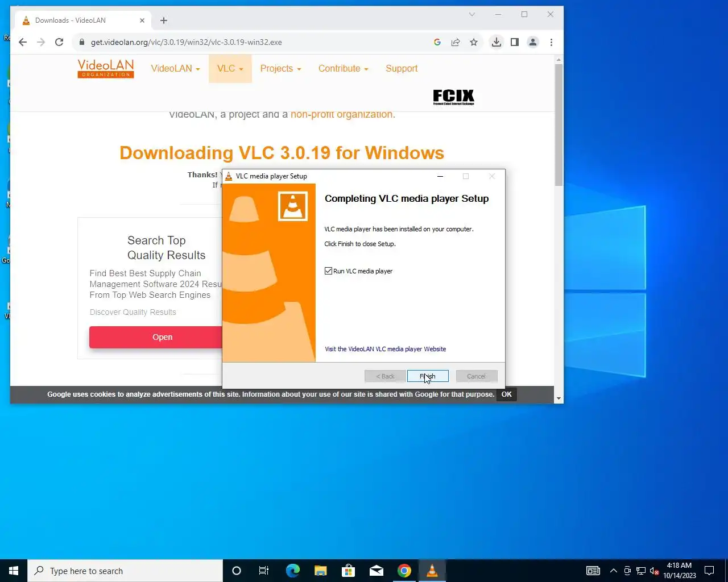The width and height of the screenshot is (728, 582).
Task: Expand the Projects dropdown menu
Action: [280, 68]
